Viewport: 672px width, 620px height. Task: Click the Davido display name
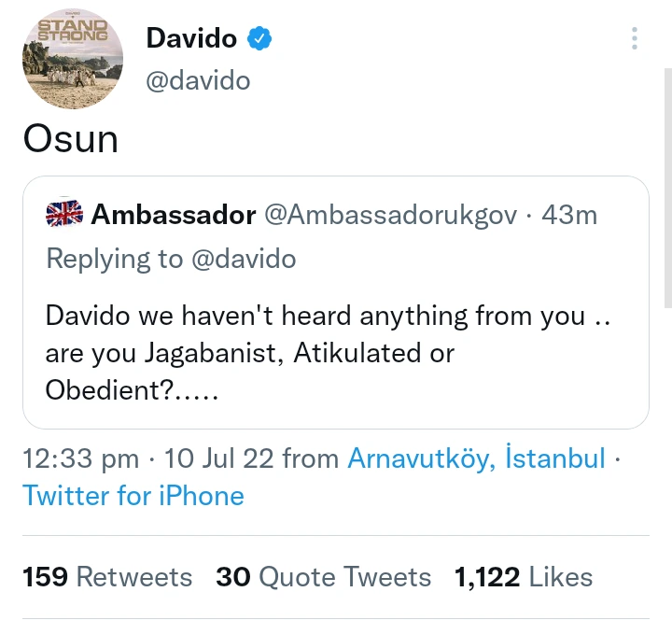point(190,38)
